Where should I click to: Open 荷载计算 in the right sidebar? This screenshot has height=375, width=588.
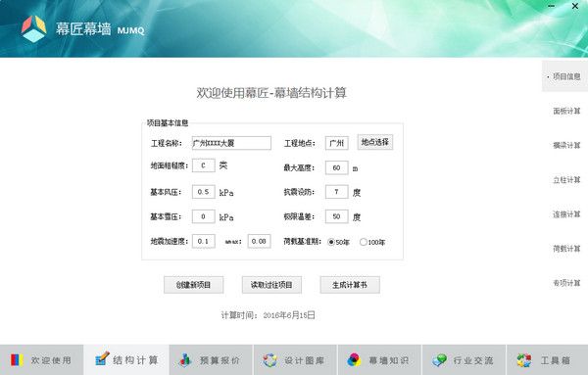566,249
